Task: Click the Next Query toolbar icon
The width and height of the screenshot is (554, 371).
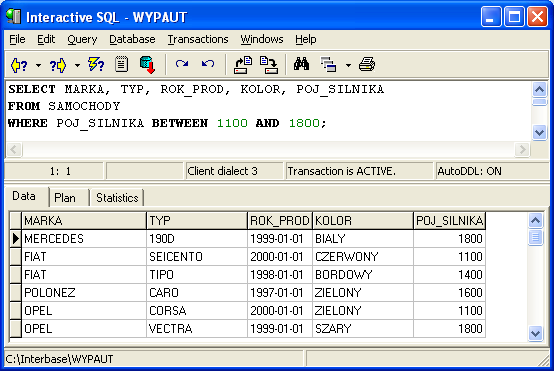Action: [x=58, y=65]
